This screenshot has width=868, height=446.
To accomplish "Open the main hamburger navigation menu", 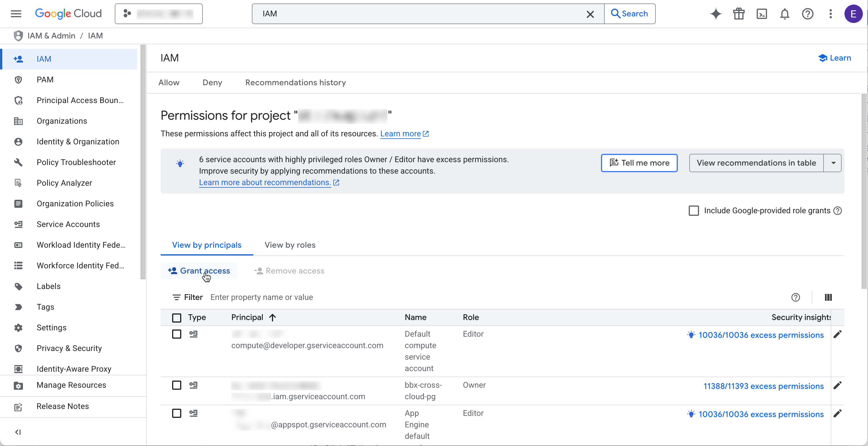I will pos(16,14).
